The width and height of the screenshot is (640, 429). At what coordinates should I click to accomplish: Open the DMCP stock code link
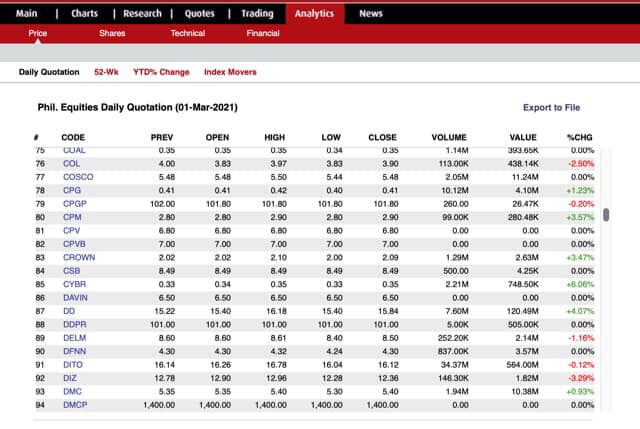[75, 405]
